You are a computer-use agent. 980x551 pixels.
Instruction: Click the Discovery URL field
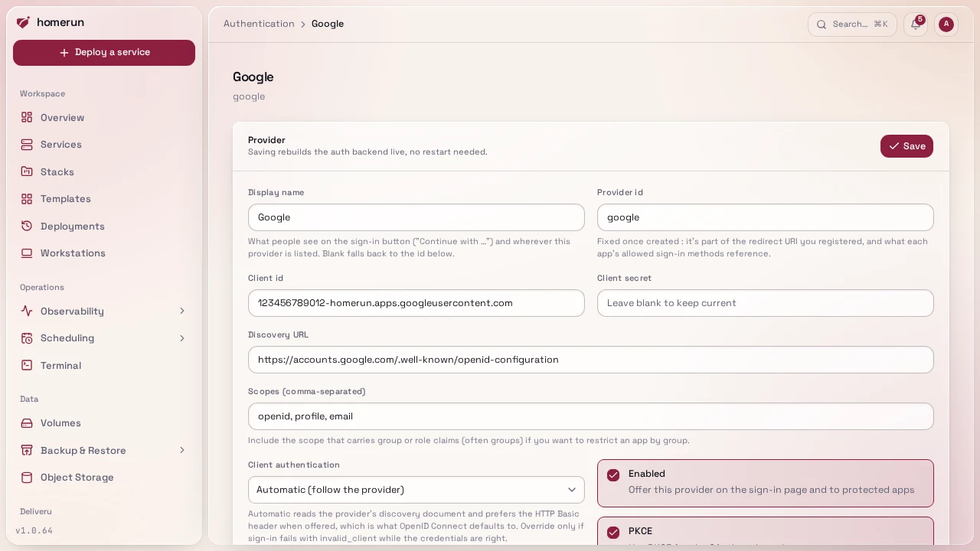591,360
